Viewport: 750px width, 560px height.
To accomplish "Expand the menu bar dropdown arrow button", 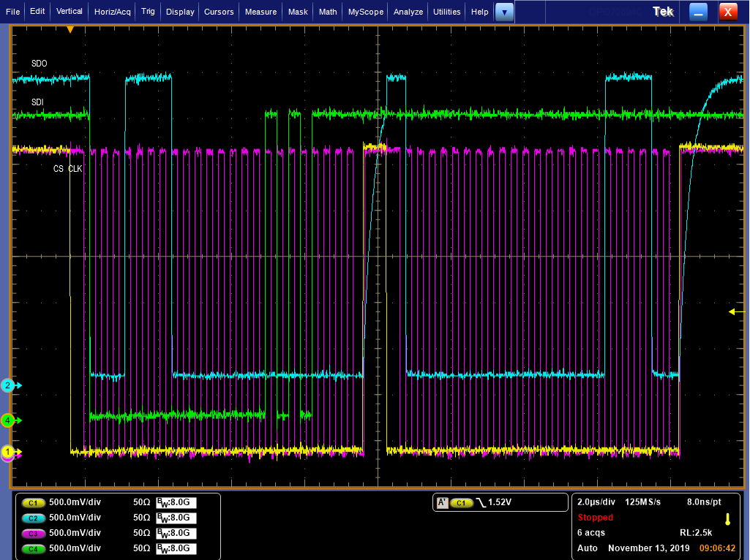I will 504,12.
